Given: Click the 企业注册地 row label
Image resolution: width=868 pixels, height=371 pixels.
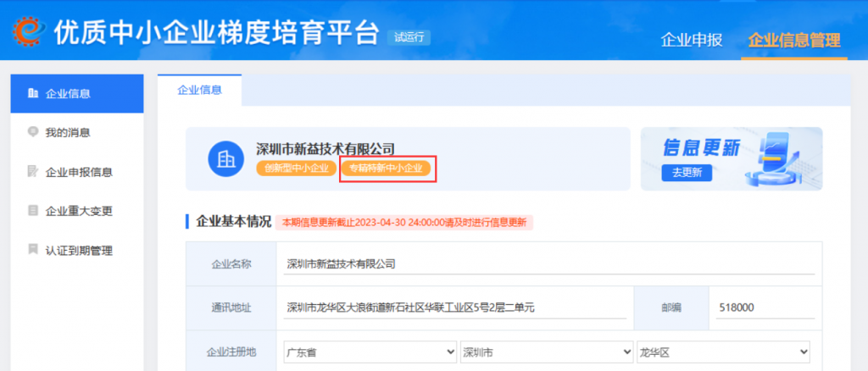Looking at the screenshot, I should pyautogui.click(x=231, y=352).
